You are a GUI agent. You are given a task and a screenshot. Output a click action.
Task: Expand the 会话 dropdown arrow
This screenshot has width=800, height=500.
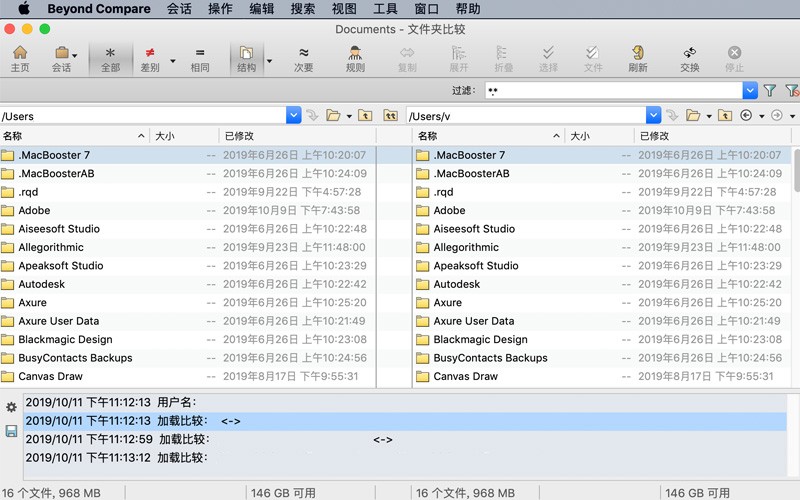pyautogui.click(x=75, y=55)
